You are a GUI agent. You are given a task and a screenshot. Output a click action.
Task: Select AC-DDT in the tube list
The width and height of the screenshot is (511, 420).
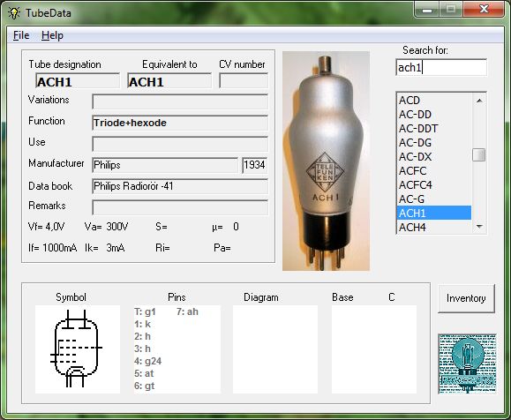(x=434, y=128)
